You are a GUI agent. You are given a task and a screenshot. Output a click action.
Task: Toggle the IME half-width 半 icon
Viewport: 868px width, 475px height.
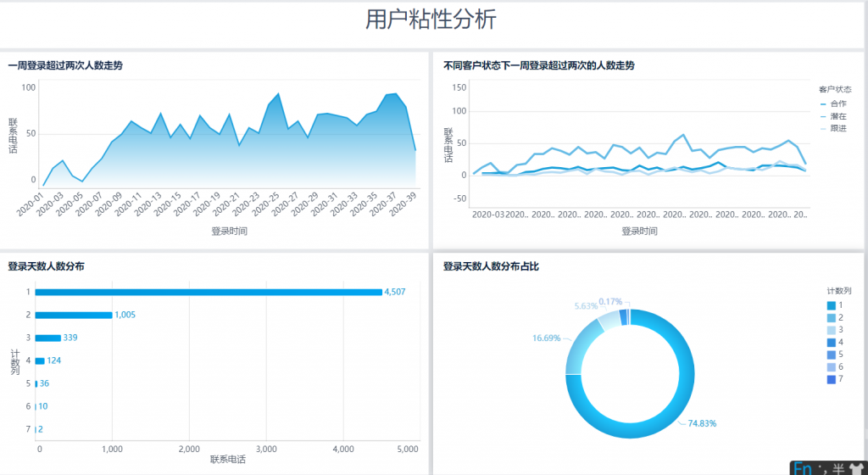point(837,468)
